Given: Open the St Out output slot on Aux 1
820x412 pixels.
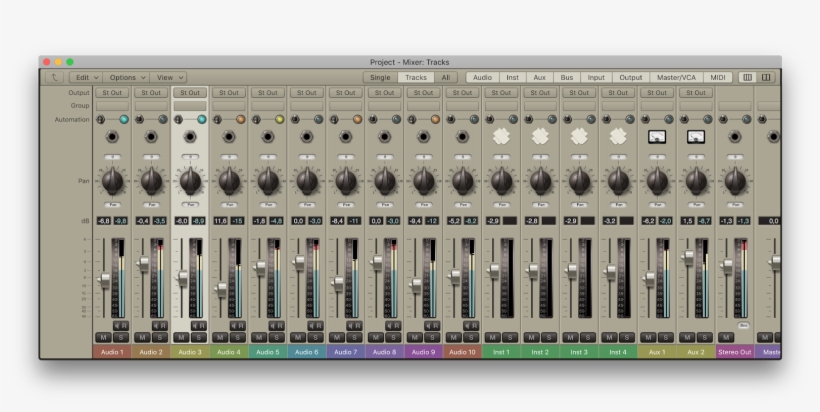Looking at the screenshot, I should tap(657, 93).
